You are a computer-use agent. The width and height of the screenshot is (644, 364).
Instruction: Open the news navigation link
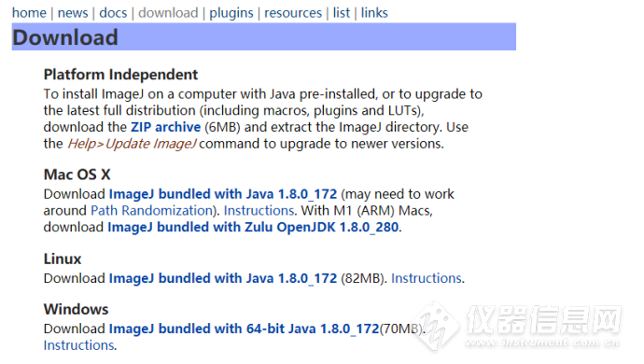click(x=73, y=13)
